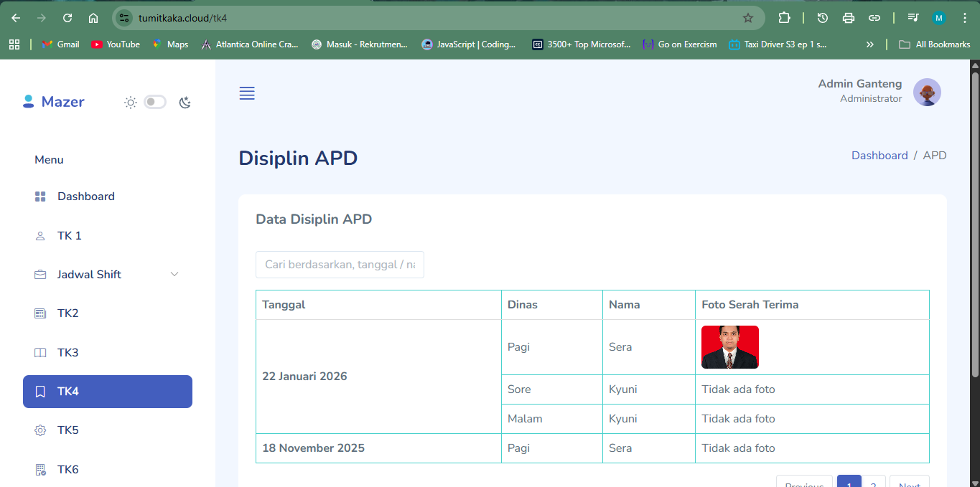The height and width of the screenshot is (487, 980).
Task: Open the browser extensions puzzle icon
Action: pyautogui.click(x=784, y=18)
